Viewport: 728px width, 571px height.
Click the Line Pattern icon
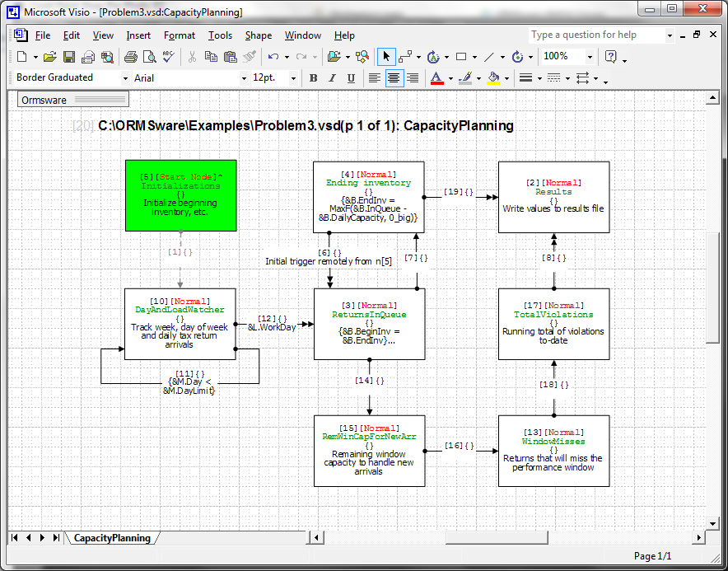coord(553,78)
